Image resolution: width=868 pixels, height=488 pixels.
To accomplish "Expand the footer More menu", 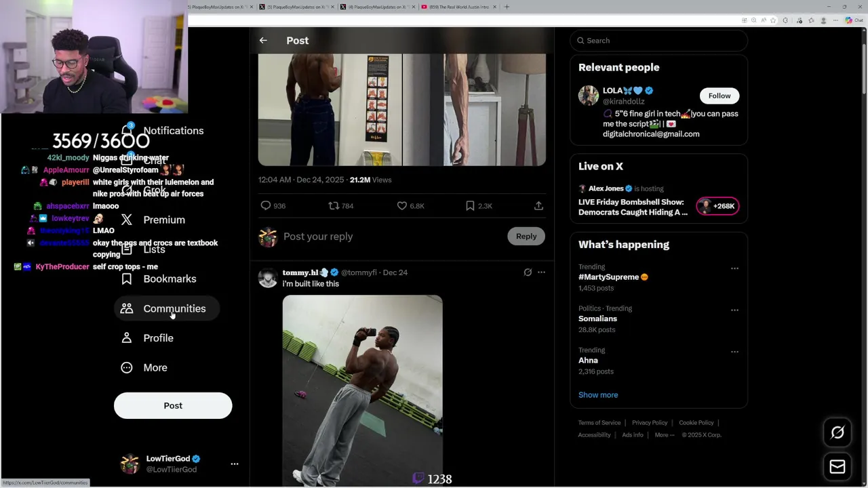I will coord(665,435).
